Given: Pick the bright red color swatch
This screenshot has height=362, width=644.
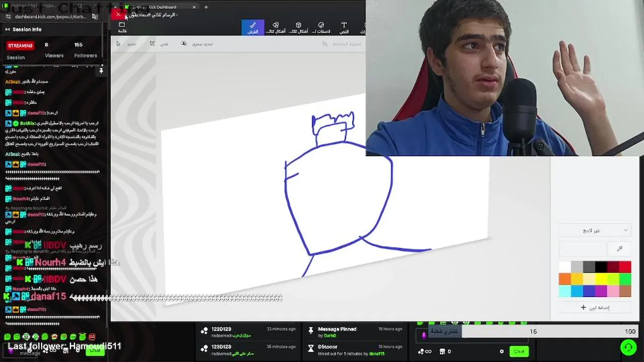Looking at the screenshot, I should (625, 266).
